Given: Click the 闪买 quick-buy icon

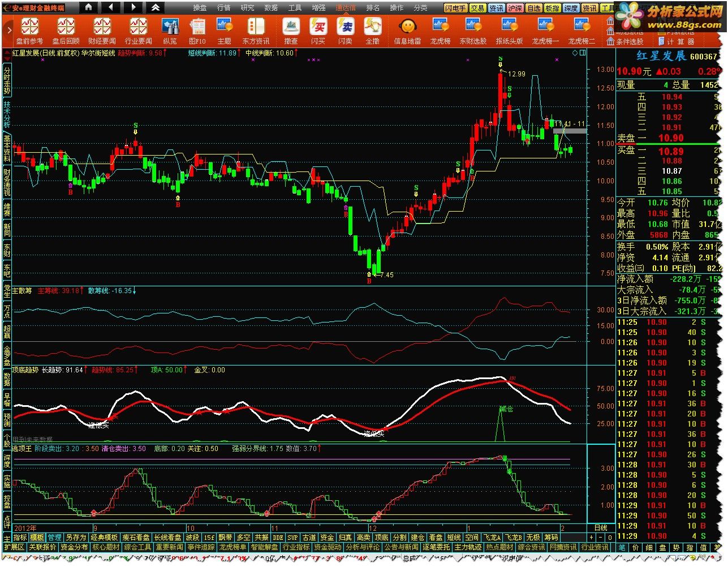Looking at the screenshot, I should click(318, 31).
